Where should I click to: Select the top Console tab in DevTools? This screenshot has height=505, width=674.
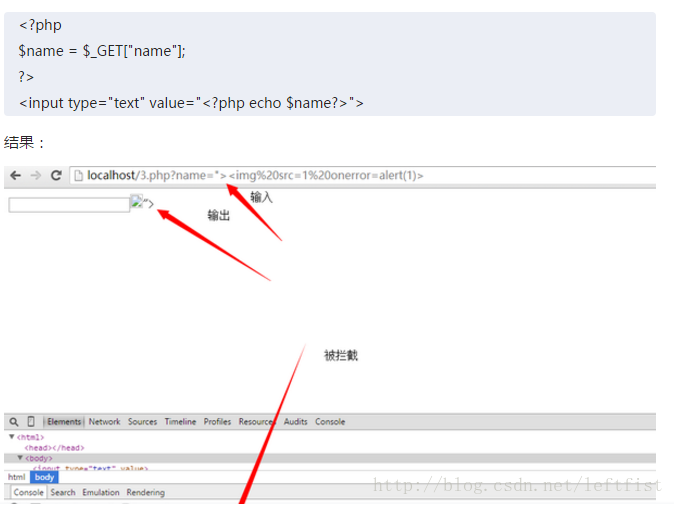tap(330, 422)
